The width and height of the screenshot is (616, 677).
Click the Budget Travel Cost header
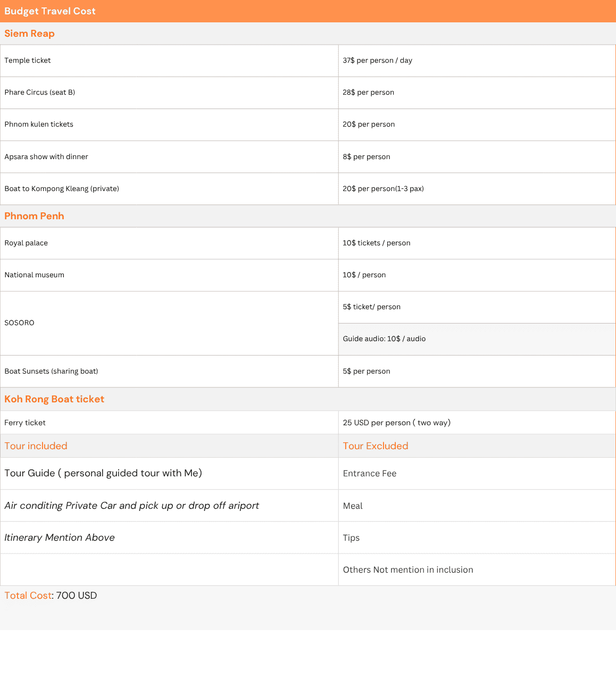click(50, 11)
